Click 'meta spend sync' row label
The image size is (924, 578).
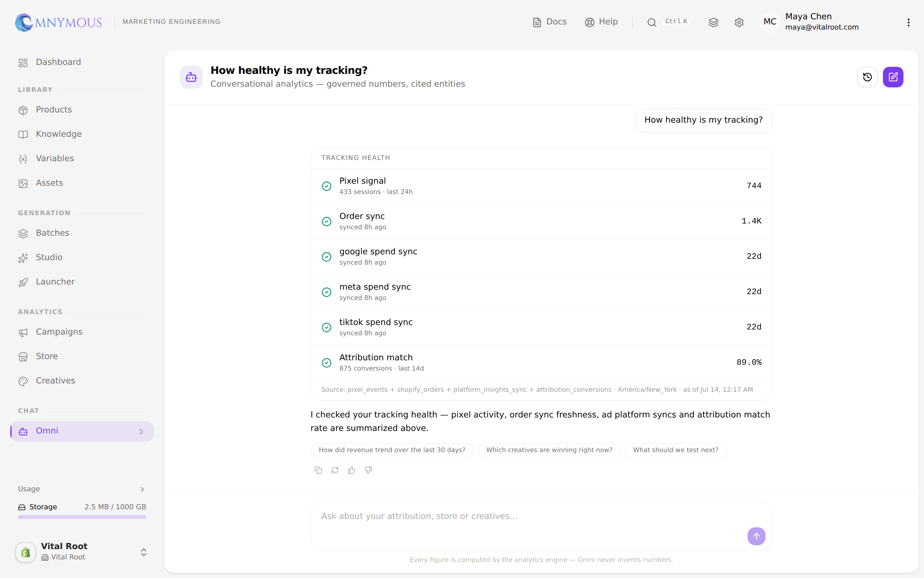tap(375, 287)
